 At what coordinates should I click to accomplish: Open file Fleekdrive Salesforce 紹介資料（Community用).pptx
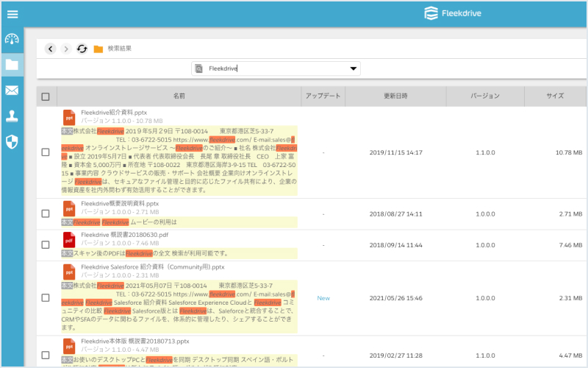click(153, 267)
